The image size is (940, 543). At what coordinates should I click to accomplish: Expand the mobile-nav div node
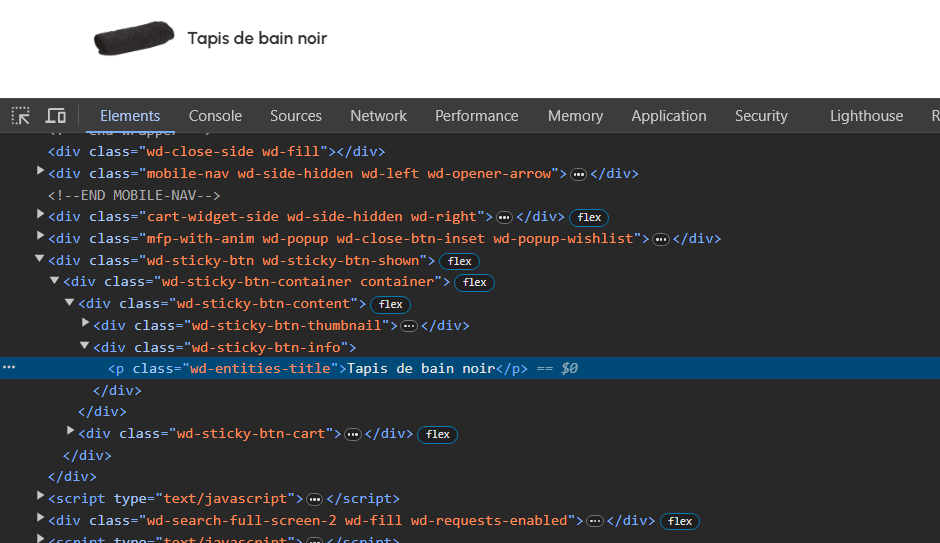40,171
